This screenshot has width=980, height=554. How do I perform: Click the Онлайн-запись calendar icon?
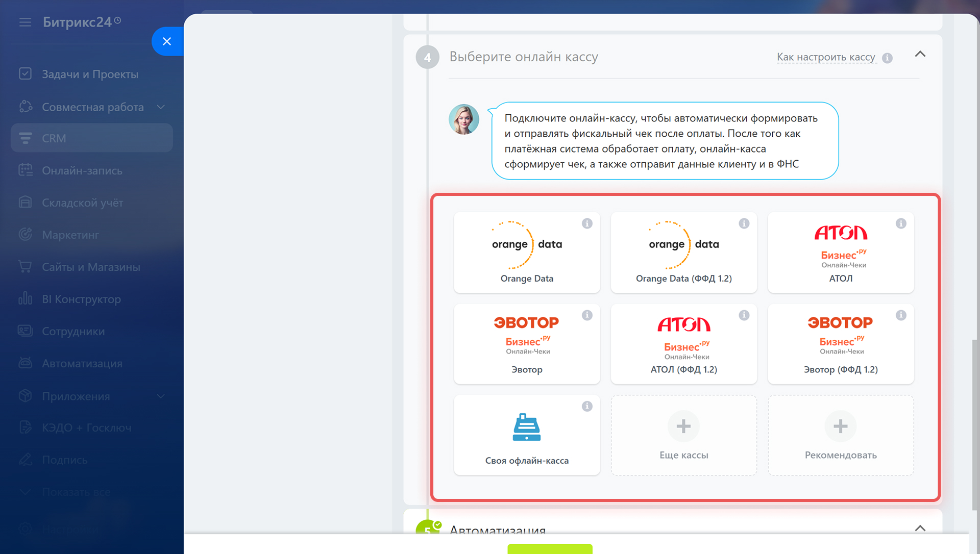pos(25,170)
